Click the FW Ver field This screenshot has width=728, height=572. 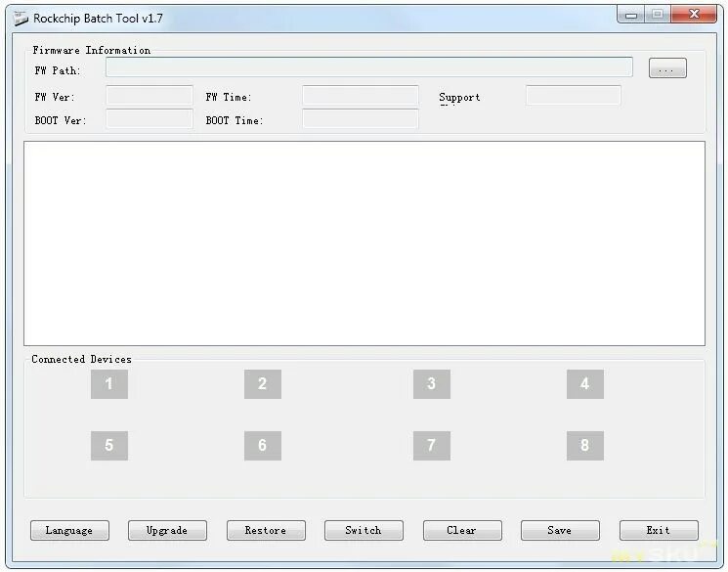(x=150, y=95)
